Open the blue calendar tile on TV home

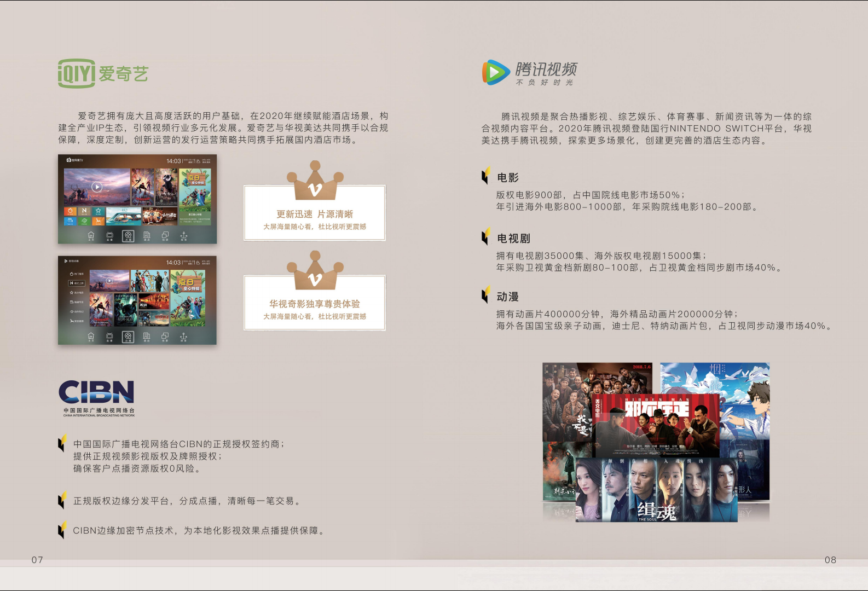(x=70, y=221)
